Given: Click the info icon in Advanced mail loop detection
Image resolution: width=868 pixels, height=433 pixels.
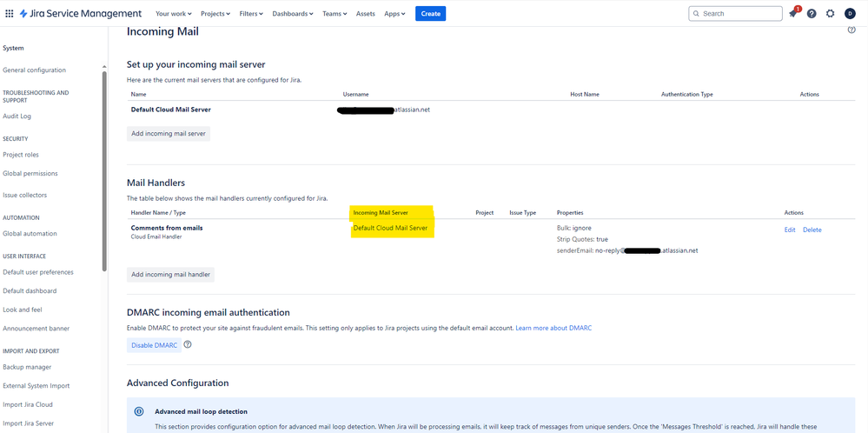Looking at the screenshot, I should pos(139,412).
